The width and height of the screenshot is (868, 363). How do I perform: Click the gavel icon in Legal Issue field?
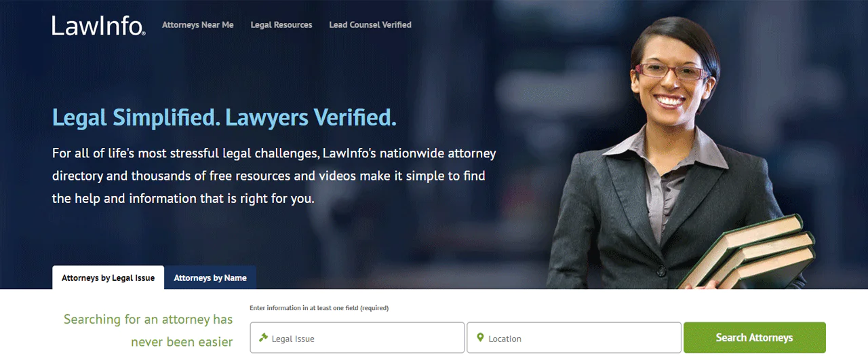coord(264,338)
